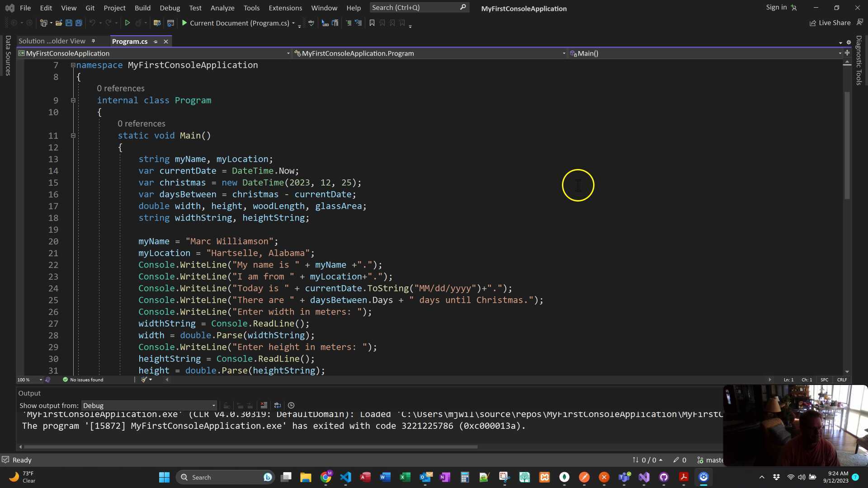The height and width of the screenshot is (488, 868).
Task: Click the Search (Ctrl+Q) box
Action: [414, 8]
